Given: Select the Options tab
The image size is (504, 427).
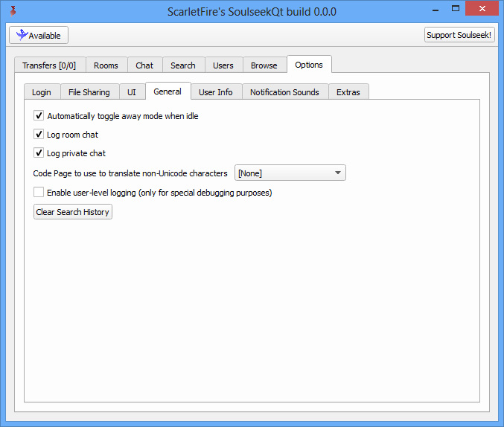Looking at the screenshot, I should (309, 64).
